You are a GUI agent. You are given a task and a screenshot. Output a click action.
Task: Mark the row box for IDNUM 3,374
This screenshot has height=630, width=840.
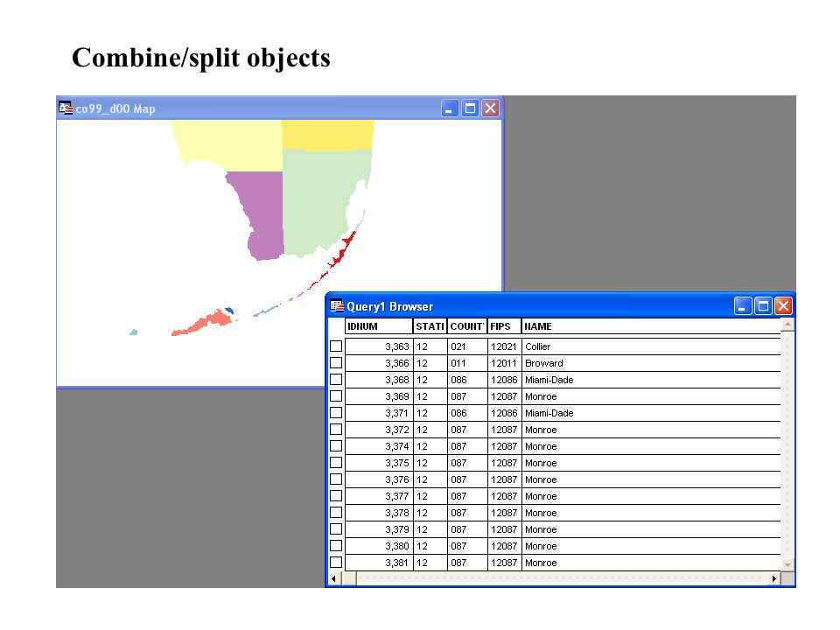[x=336, y=445]
